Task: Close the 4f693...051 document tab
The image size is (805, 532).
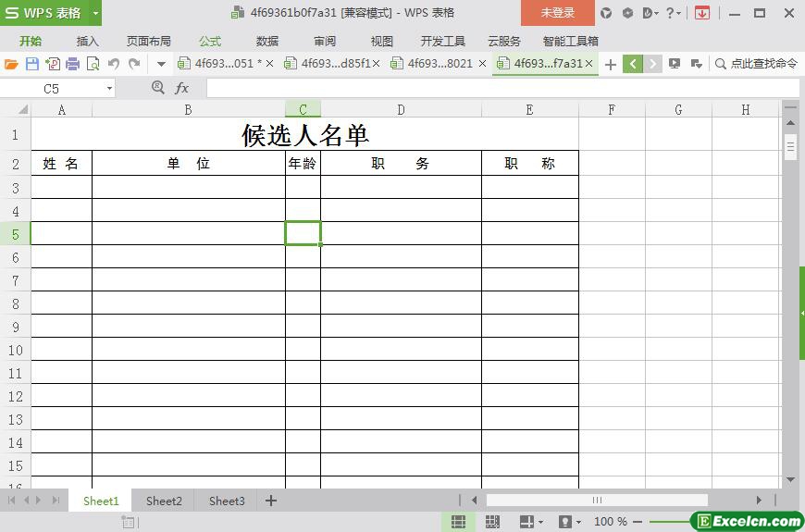Action: tap(269, 63)
